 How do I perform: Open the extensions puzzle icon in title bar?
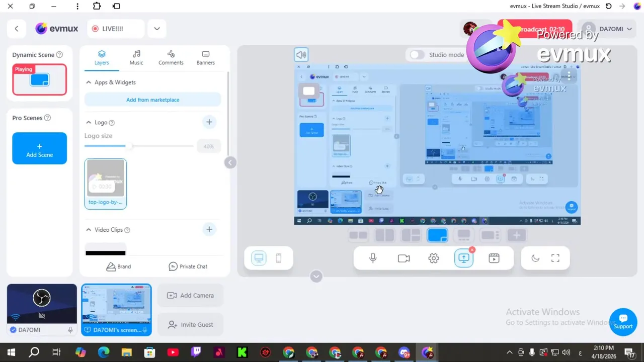pos(97,6)
